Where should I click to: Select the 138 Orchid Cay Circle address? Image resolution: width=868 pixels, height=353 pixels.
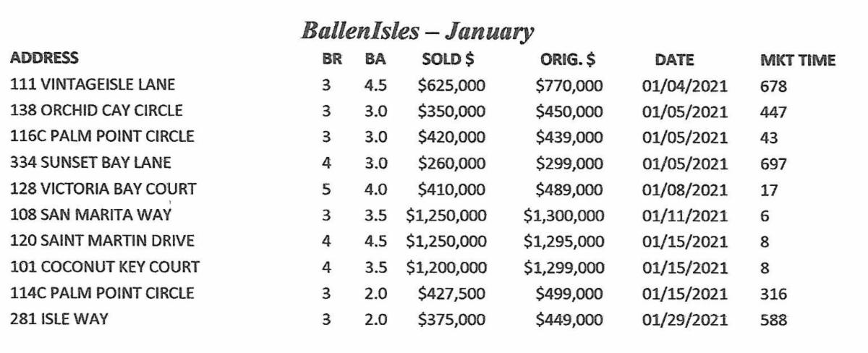(96, 111)
